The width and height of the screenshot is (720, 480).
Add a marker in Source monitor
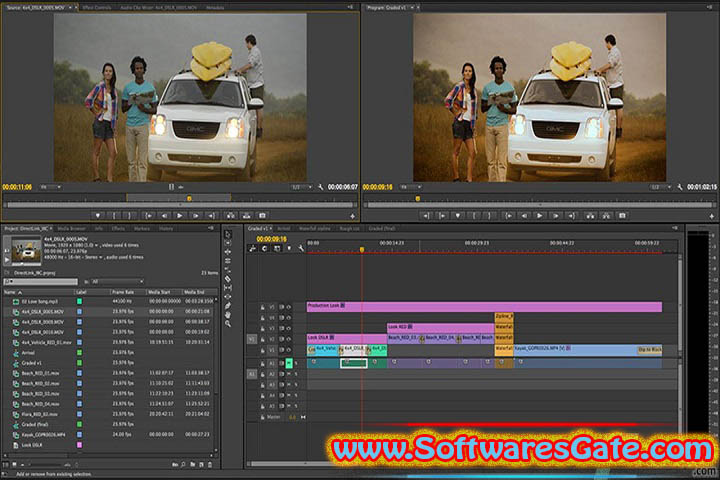(x=97, y=215)
